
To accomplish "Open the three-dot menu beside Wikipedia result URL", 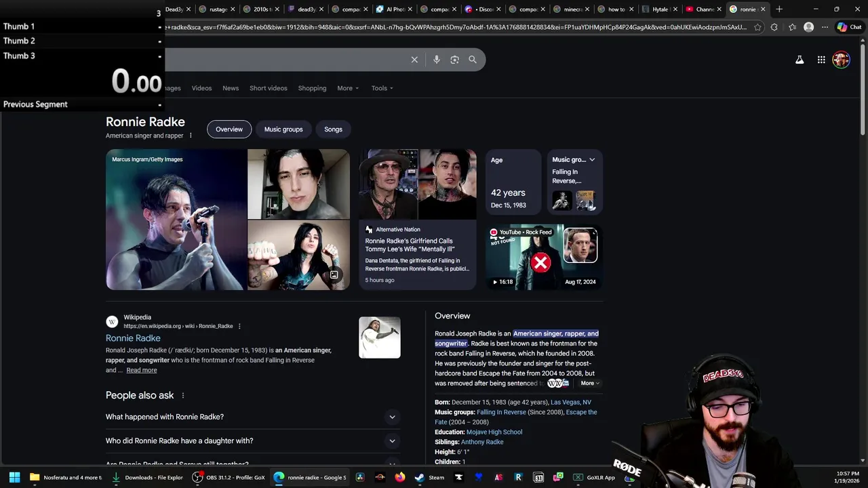I will pos(239,326).
